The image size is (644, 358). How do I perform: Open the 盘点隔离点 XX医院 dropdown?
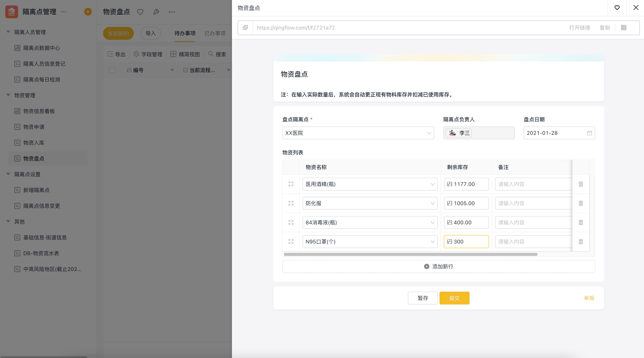358,133
